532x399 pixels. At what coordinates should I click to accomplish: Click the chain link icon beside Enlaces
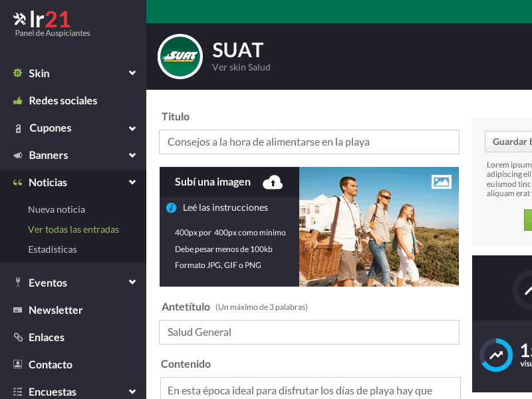(18, 337)
